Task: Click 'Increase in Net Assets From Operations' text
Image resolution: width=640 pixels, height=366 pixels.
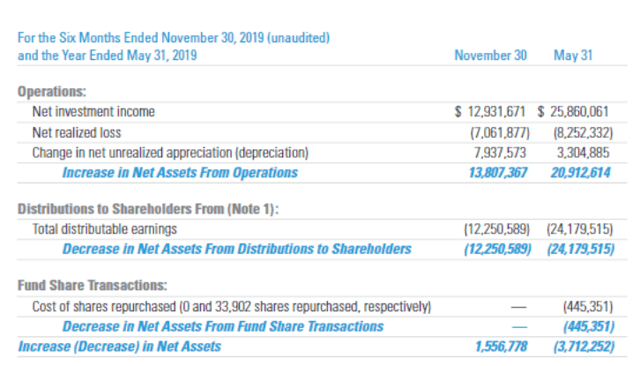Action: point(180,173)
